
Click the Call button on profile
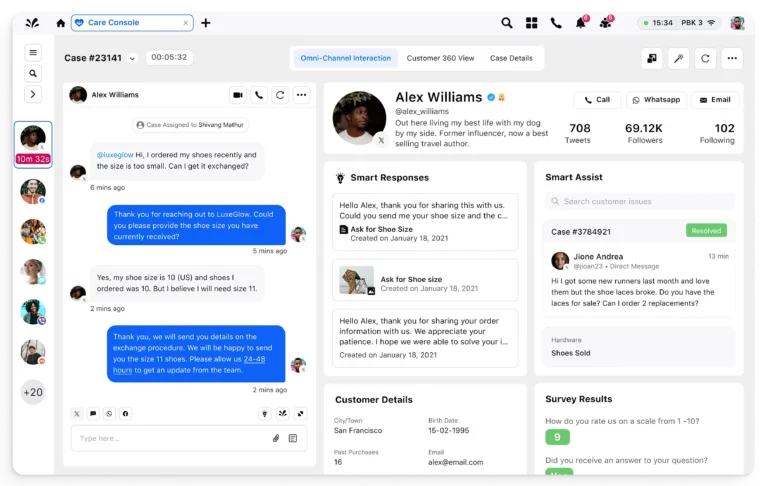597,100
